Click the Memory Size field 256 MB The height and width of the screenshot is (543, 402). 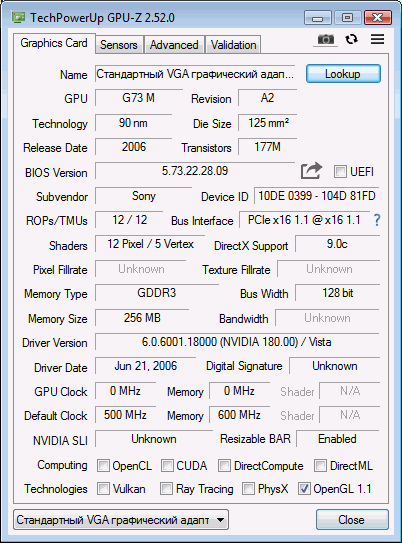click(x=142, y=318)
